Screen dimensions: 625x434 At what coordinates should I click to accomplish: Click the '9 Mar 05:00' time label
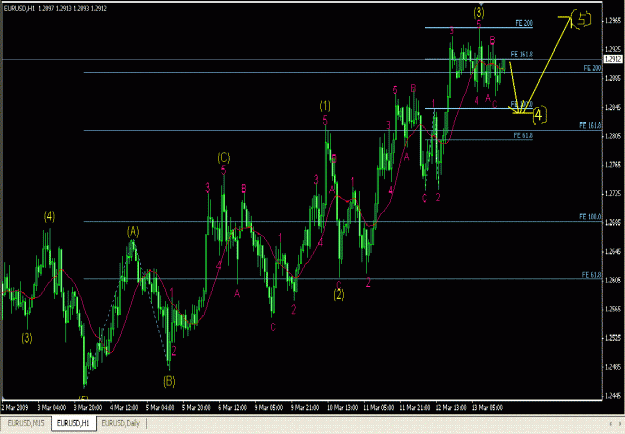pos(269,408)
